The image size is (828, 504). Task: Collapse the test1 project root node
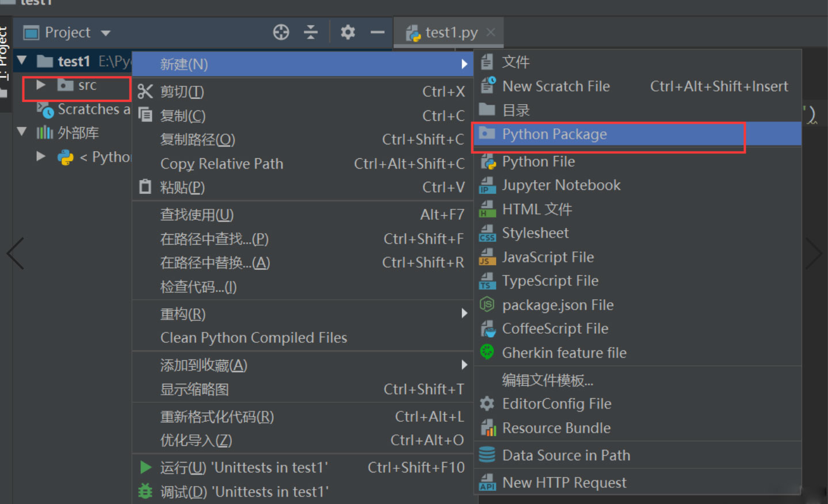pos(22,60)
